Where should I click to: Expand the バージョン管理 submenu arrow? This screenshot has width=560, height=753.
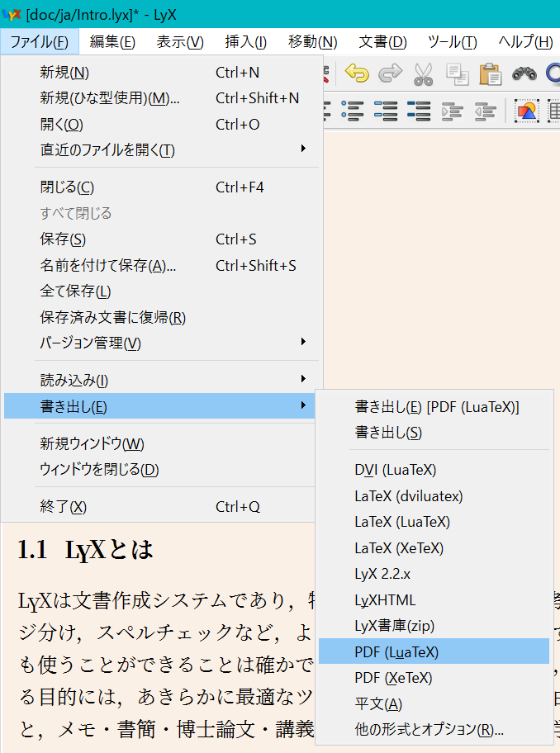[303, 342]
